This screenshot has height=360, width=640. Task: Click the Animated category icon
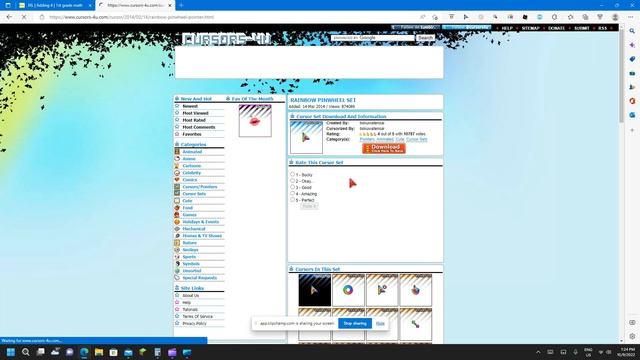click(177, 151)
